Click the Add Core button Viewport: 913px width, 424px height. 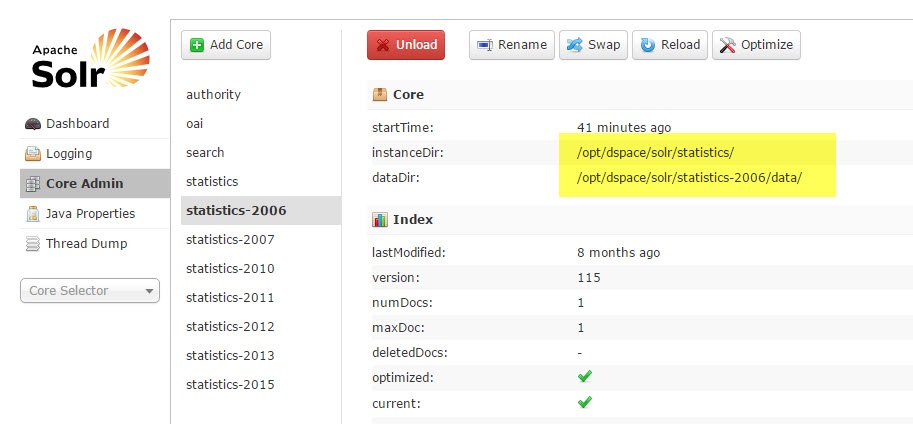click(x=226, y=45)
